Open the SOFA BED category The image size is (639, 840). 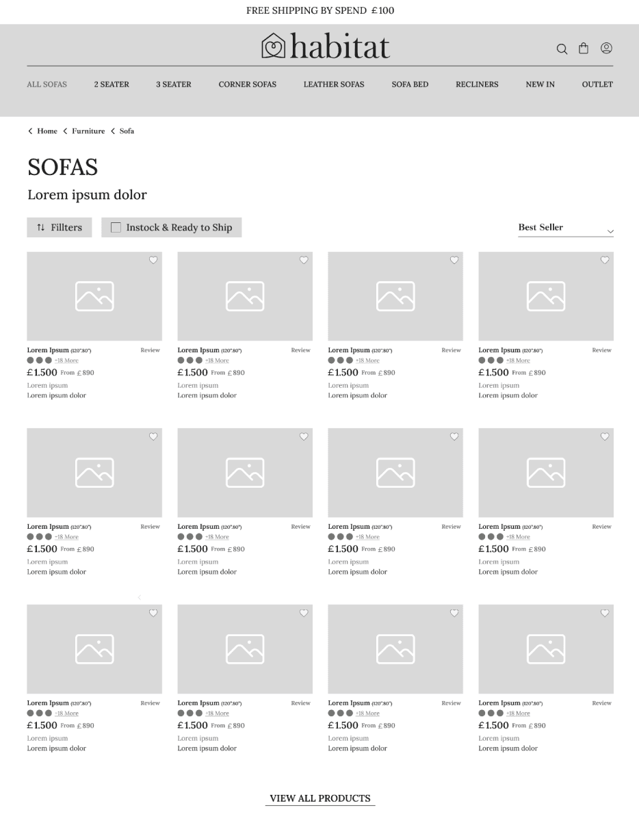click(x=410, y=84)
